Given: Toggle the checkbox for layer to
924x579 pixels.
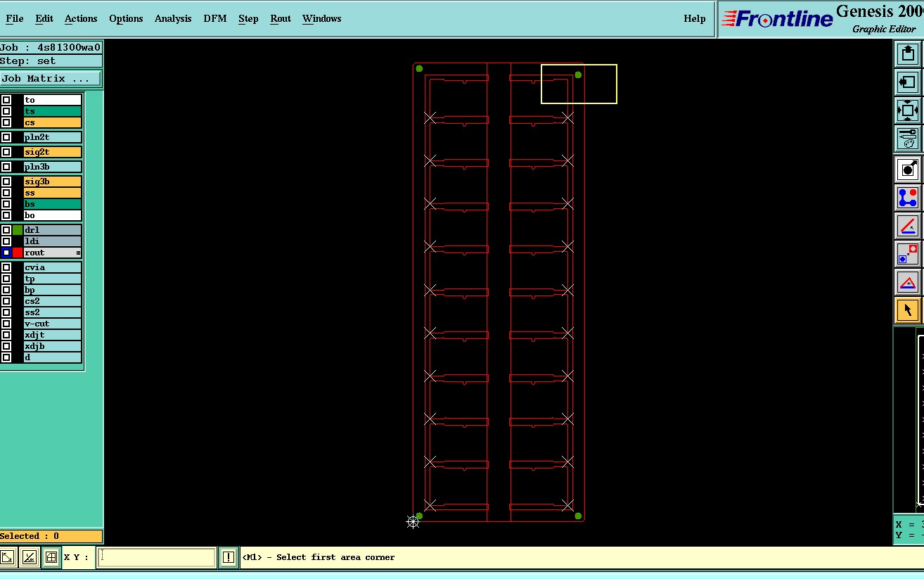Looking at the screenshot, I should coord(6,100).
